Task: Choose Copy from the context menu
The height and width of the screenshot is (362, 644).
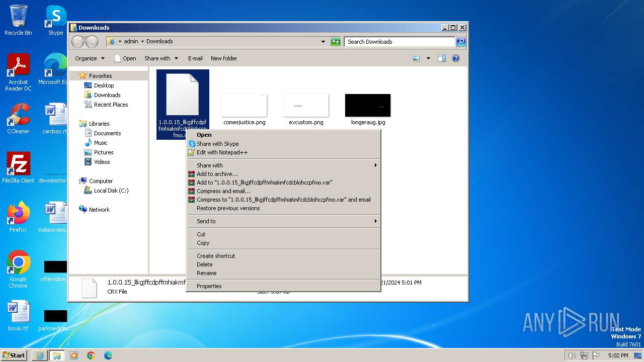Action: [283, 243]
